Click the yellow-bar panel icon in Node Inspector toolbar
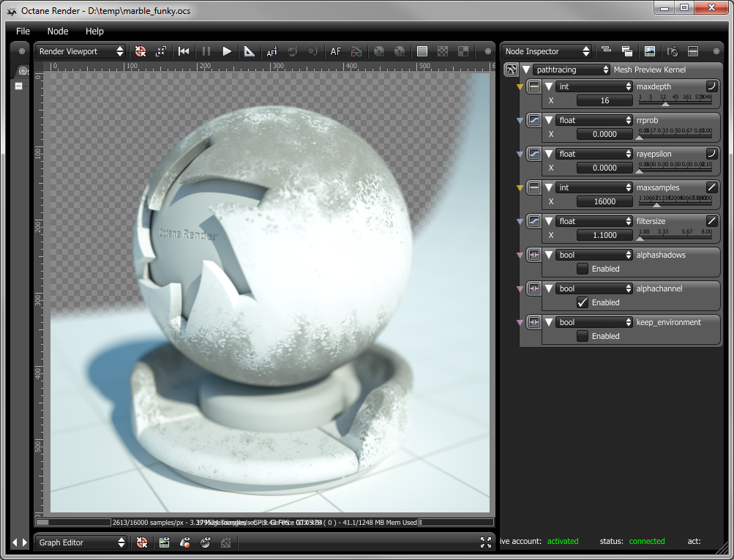The image size is (734, 560). 693,51
